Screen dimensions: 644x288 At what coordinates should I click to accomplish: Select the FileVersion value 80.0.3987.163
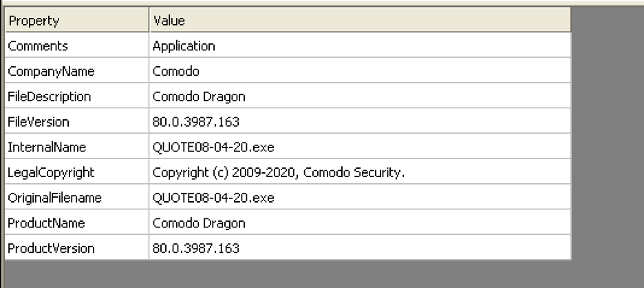[x=196, y=122]
